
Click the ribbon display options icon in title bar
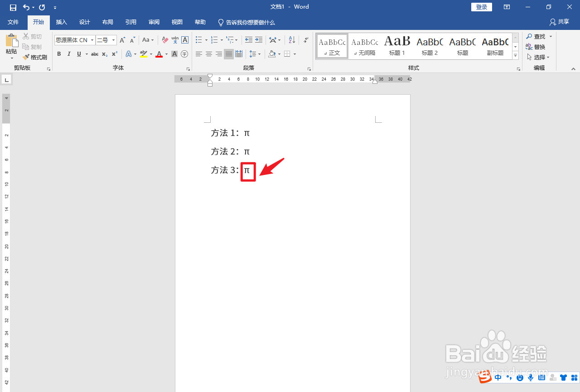[507, 7]
